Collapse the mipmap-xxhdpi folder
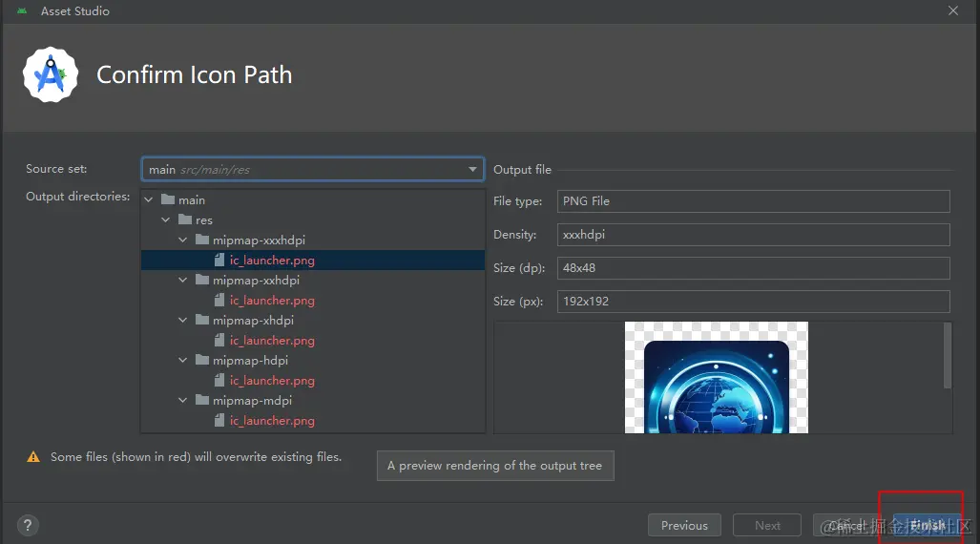 pyautogui.click(x=182, y=281)
